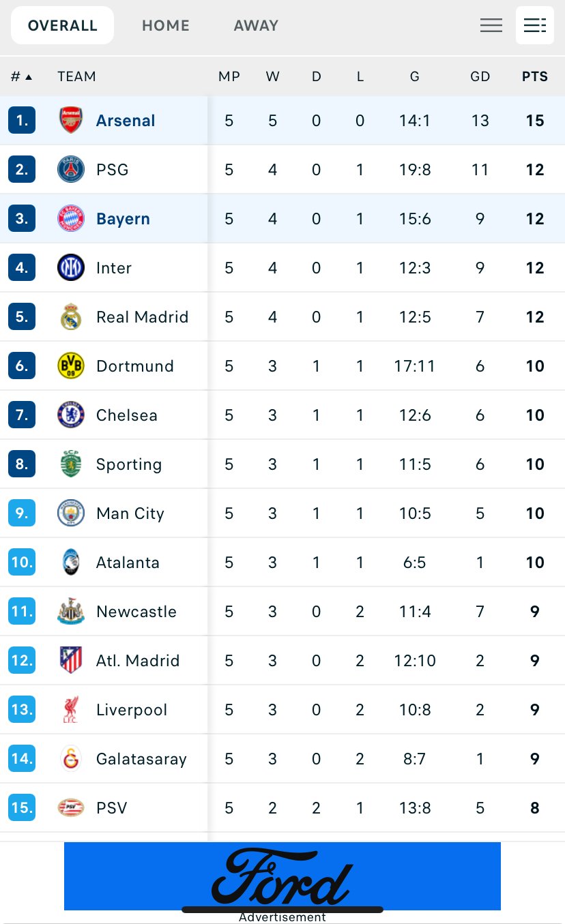The image size is (565, 924).
Task: Sort standings by PTS column header
Action: (x=534, y=76)
